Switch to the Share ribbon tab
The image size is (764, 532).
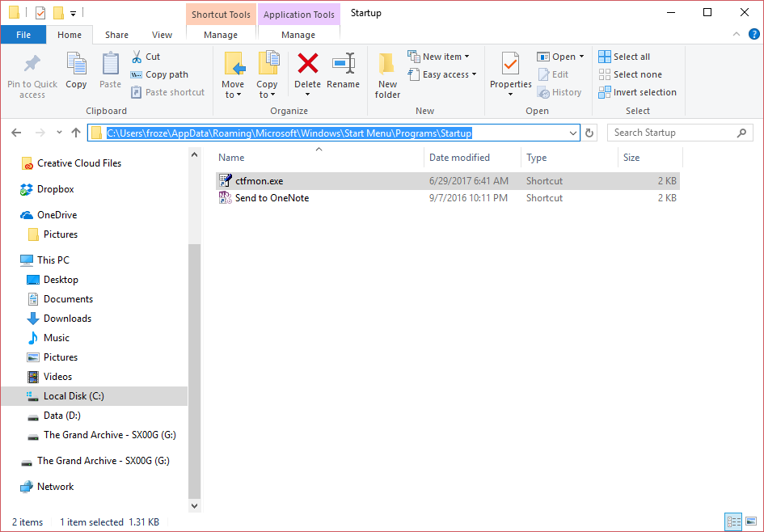116,35
